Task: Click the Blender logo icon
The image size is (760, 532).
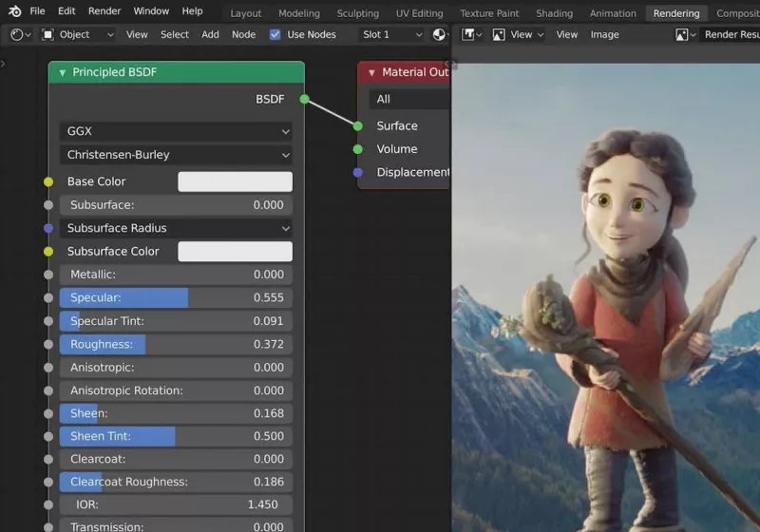Action: tap(14, 11)
